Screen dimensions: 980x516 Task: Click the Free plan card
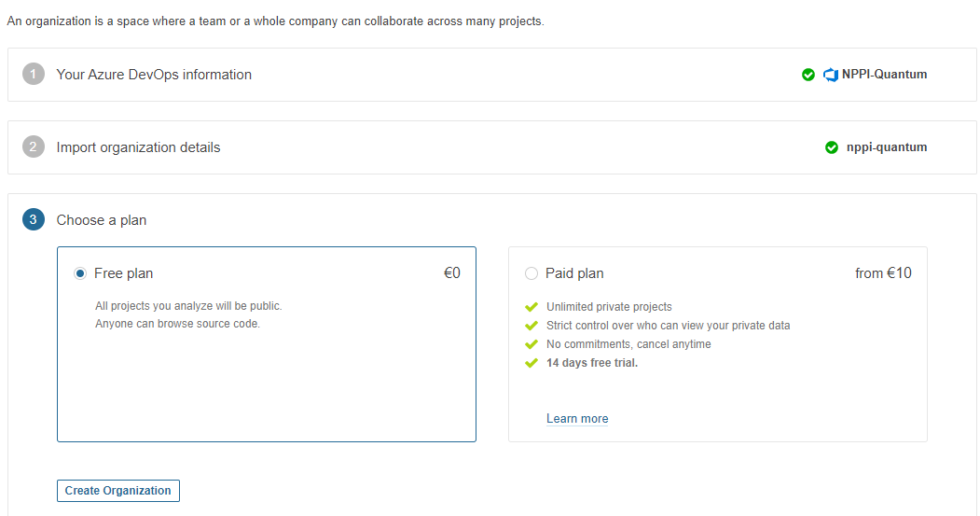[267, 344]
